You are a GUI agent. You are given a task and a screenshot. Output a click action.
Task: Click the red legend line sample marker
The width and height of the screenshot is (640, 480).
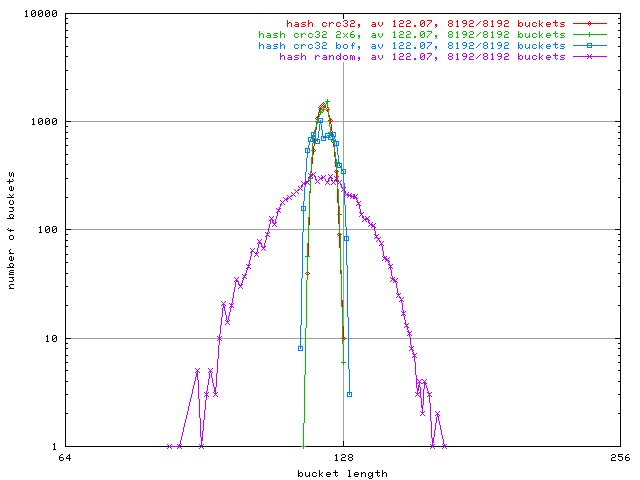click(x=589, y=24)
